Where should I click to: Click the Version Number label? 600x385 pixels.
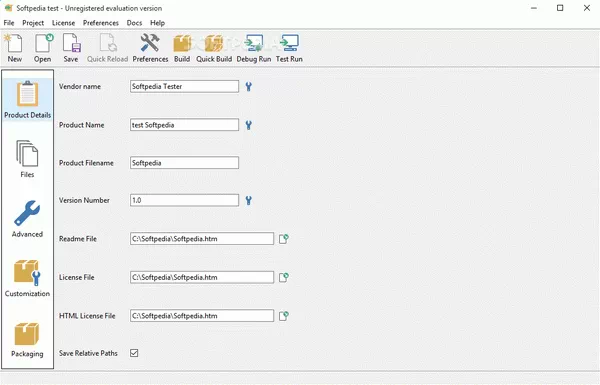[84, 200]
